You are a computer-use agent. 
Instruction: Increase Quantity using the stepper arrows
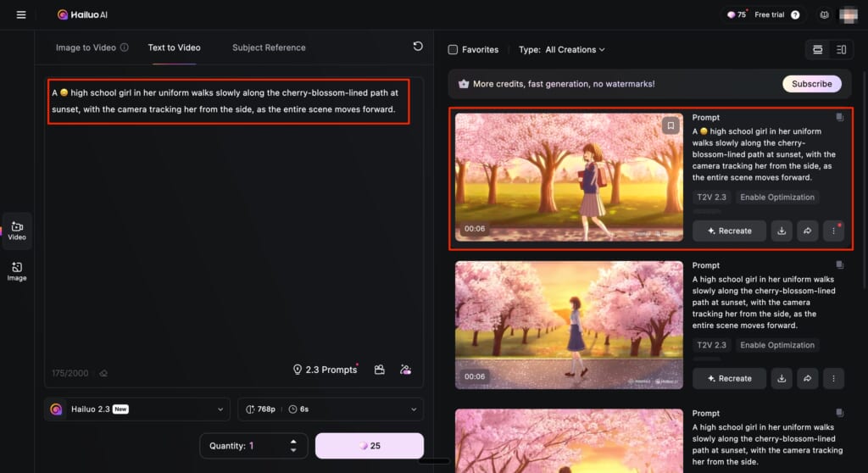point(293,442)
